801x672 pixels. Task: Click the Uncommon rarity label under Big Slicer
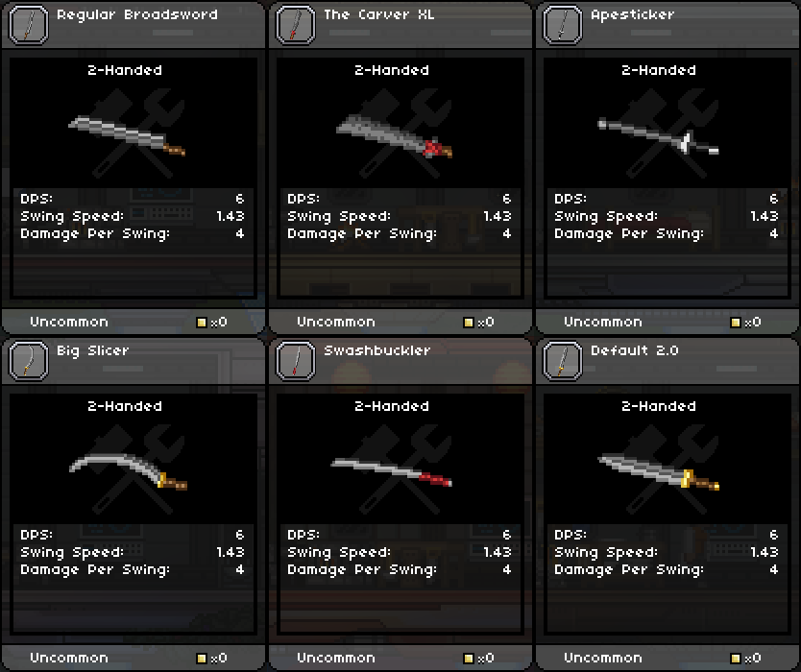point(69,658)
